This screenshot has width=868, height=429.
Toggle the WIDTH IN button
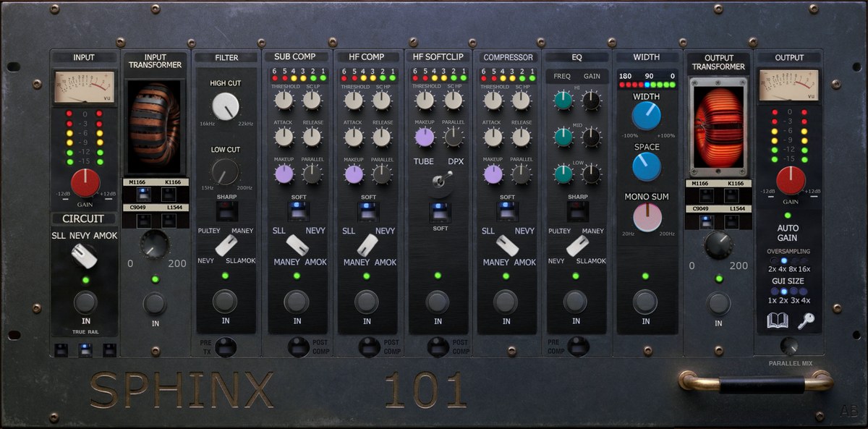(x=645, y=301)
